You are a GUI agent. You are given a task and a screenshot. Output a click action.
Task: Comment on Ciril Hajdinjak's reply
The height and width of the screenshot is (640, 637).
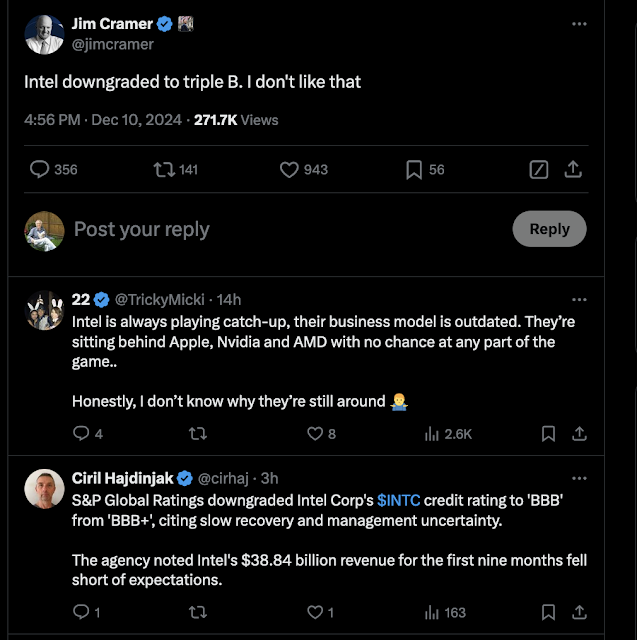(81, 612)
